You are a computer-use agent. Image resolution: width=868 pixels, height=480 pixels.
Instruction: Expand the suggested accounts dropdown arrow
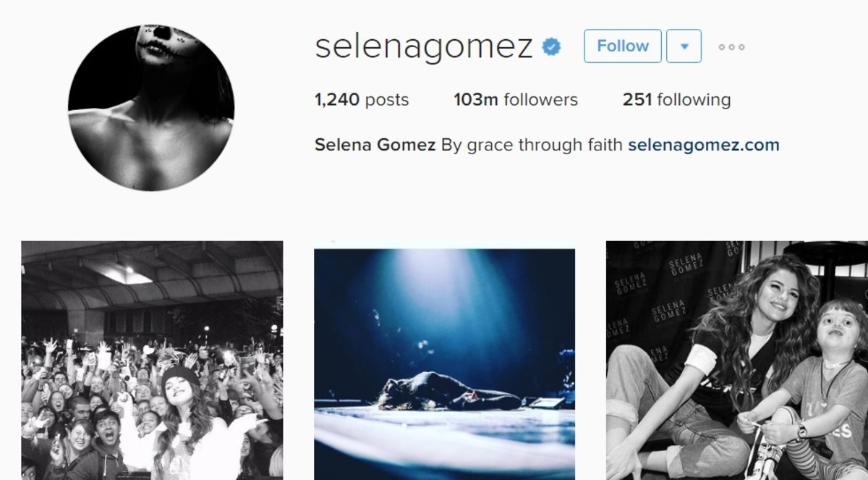(684, 46)
